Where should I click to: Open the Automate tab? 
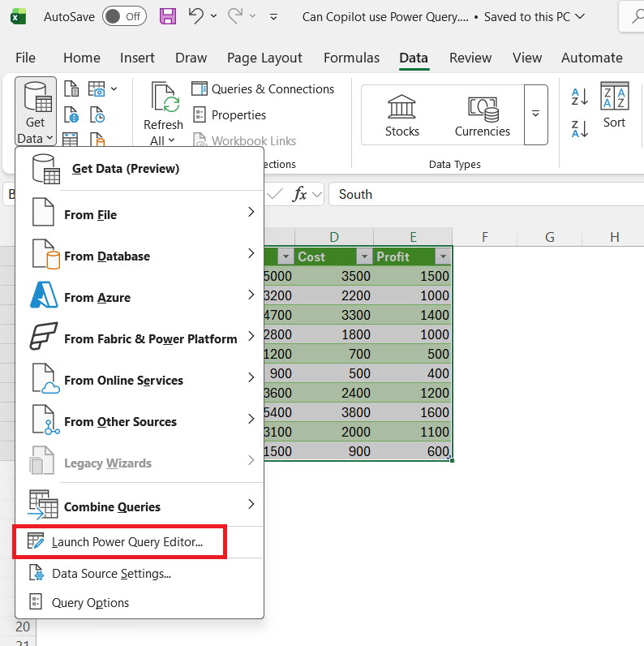(592, 58)
